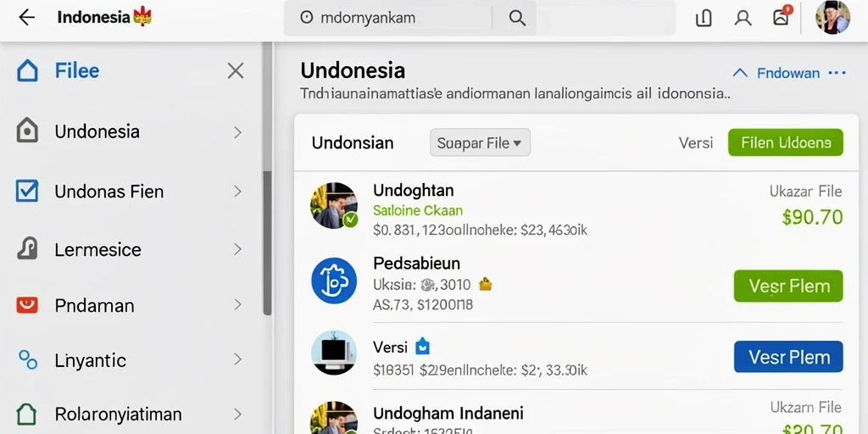Image resolution: width=868 pixels, height=434 pixels.
Task: Expand the Pndaman chevron
Action: [237, 304]
